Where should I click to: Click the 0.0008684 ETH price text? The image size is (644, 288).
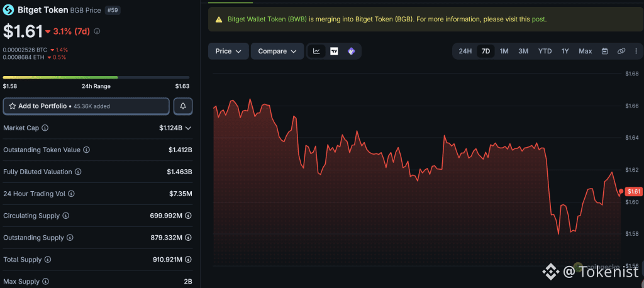(24, 57)
